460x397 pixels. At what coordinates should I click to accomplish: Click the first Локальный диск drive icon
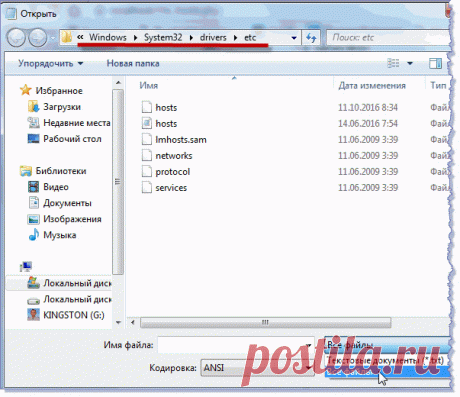(33, 283)
